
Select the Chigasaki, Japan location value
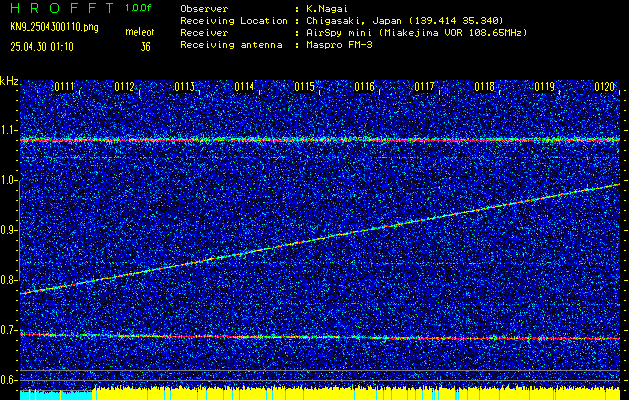pos(404,20)
